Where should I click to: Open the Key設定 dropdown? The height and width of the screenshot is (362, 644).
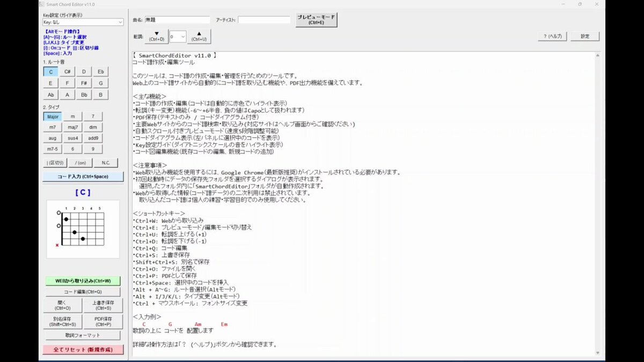(83, 23)
